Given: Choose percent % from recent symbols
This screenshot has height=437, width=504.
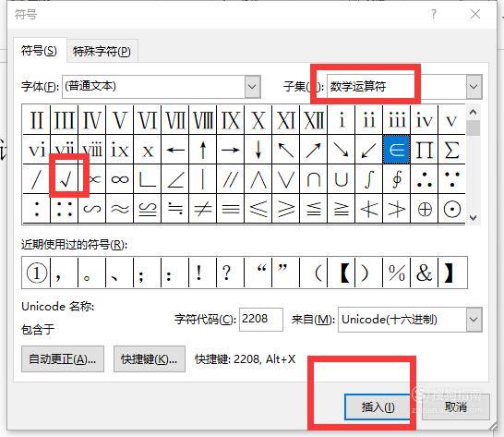Looking at the screenshot, I should pyautogui.click(x=396, y=273).
